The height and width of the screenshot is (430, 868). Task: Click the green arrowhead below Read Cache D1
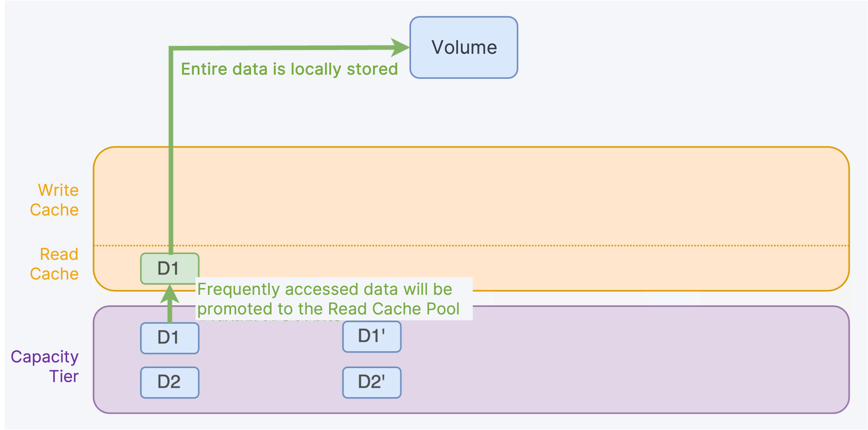click(x=170, y=294)
